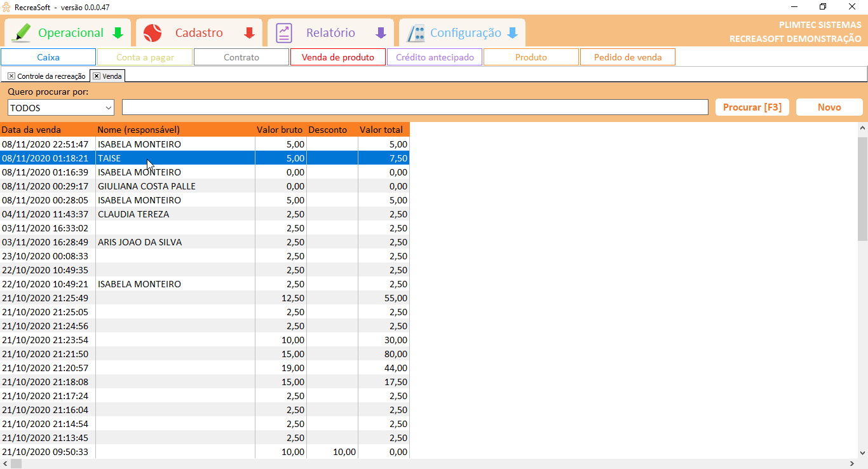The height and width of the screenshot is (469, 868).
Task: Click the Valor bruto column header
Action: [280, 130]
